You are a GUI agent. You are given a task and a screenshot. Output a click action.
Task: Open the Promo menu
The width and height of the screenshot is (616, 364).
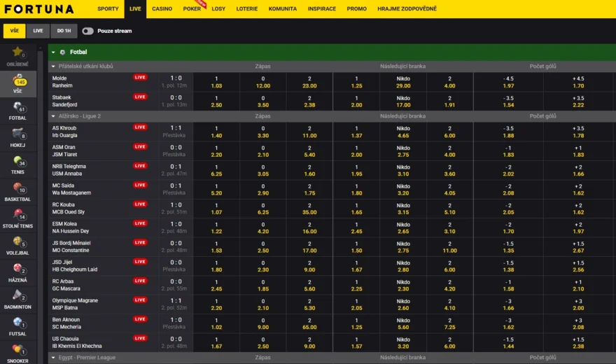pyautogui.click(x=357, y=8)
